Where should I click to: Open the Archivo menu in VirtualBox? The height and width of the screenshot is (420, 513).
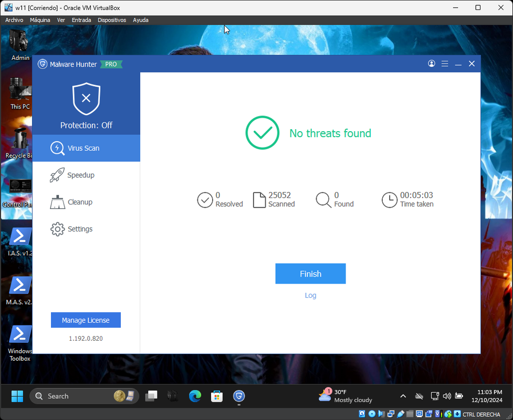point(14,20)
